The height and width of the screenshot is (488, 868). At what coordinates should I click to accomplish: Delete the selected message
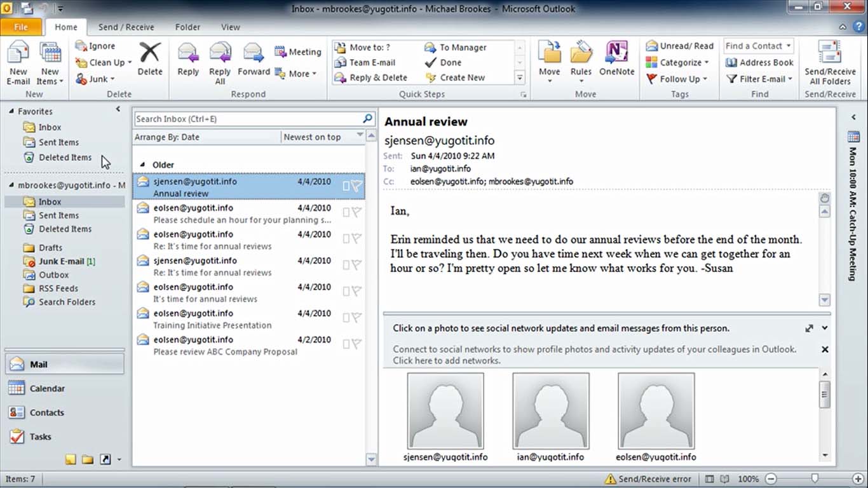click(150, 58)
